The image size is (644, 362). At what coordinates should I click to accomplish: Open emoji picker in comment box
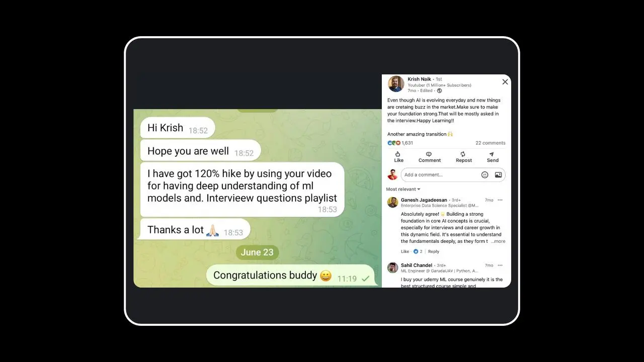coord(485,174)
